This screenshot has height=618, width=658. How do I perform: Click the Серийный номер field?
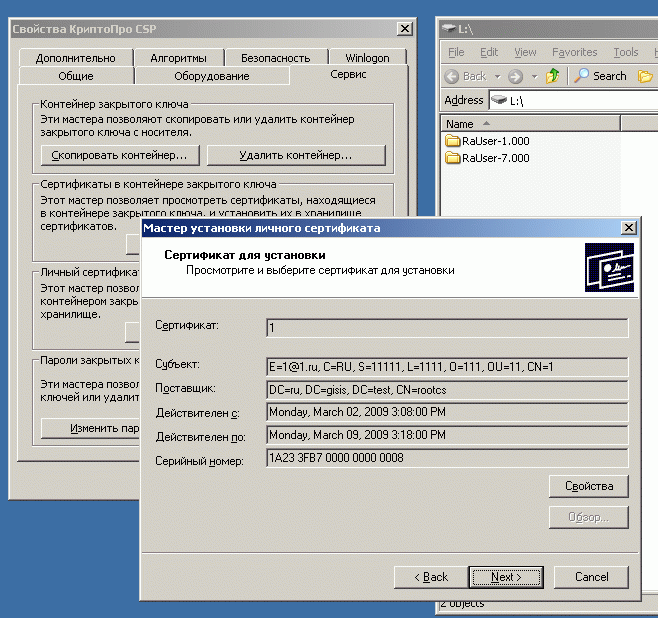(x=447, y=458)
